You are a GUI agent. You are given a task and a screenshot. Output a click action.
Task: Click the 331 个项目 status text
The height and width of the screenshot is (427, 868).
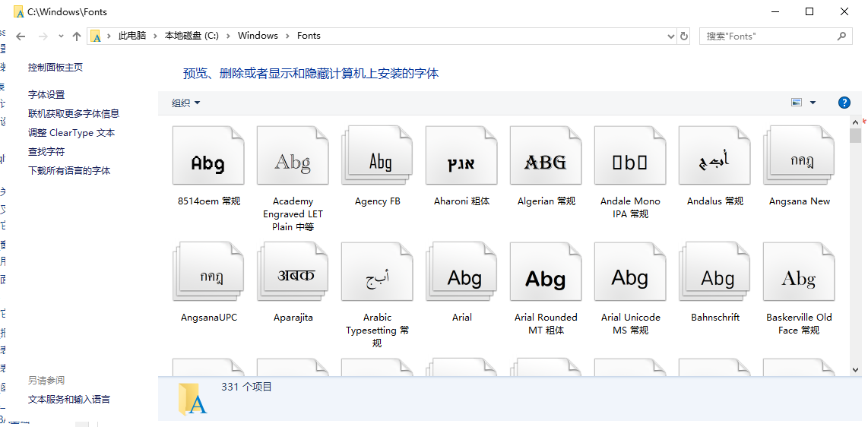point(247,387)
